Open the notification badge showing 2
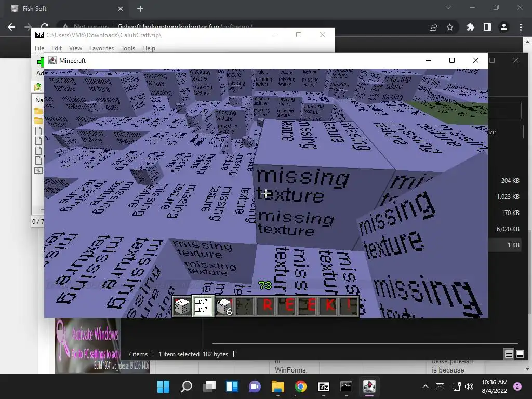 click(x=517, y=387)
